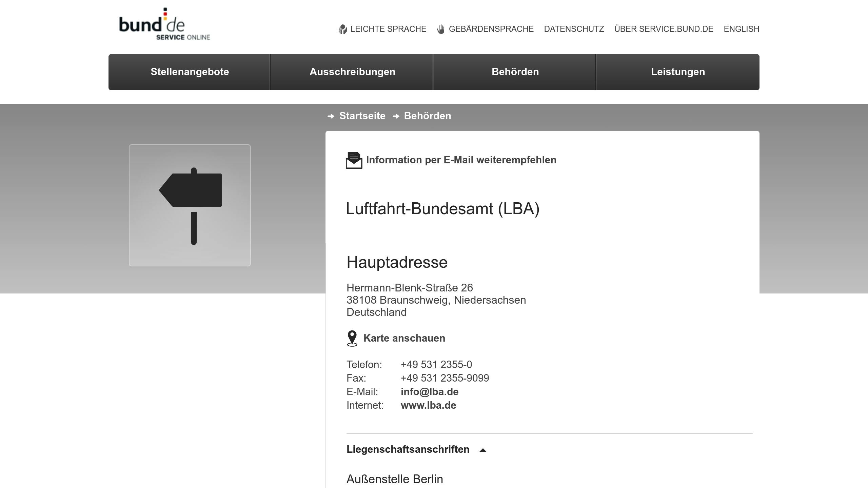
Task: Click the Telefon: label
Action: (364, 365)
